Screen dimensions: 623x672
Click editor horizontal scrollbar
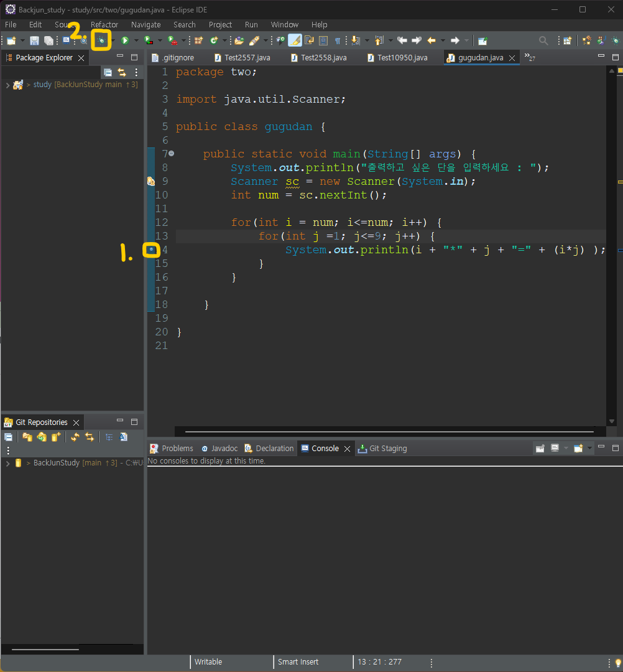click(x=389, y=432)
